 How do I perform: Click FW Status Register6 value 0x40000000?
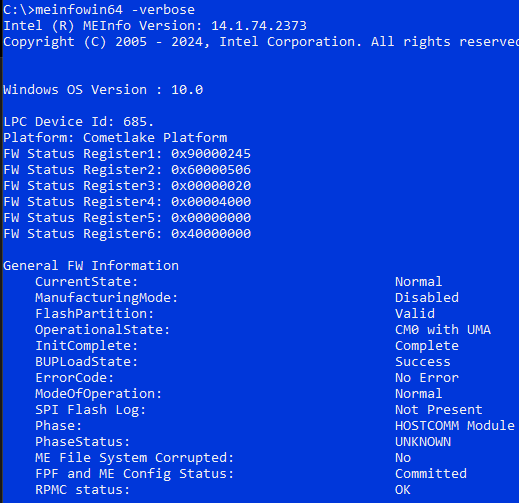click(x=211, y=234)
